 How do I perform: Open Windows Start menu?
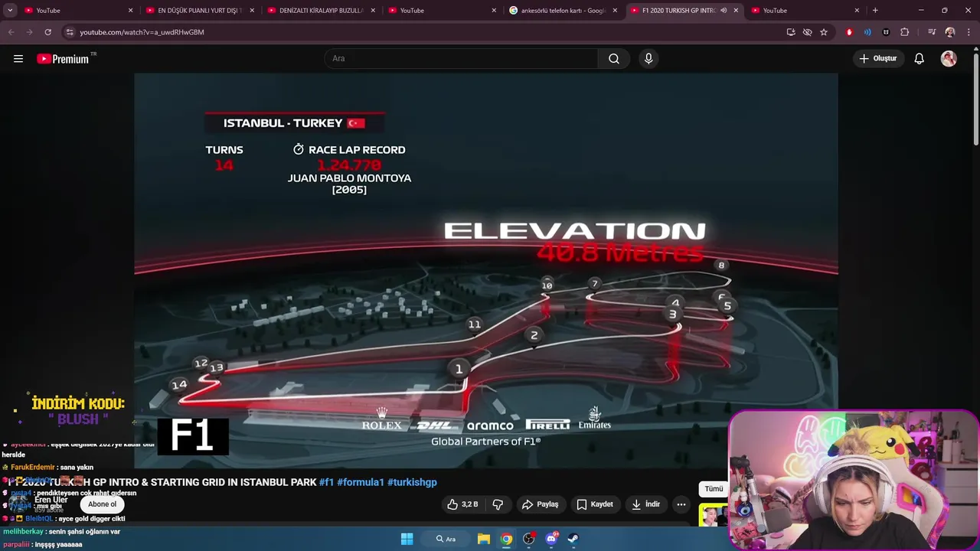tap(407, 539)
